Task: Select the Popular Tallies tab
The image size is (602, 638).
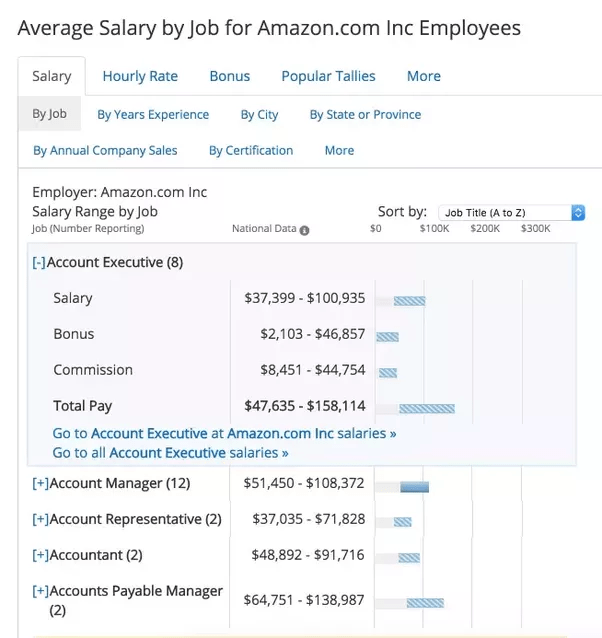Action: pyautogui.click(x=328, y=76)
